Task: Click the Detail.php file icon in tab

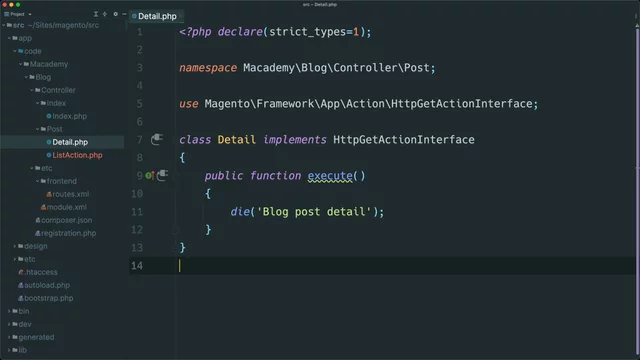Action: pos(134,16)
